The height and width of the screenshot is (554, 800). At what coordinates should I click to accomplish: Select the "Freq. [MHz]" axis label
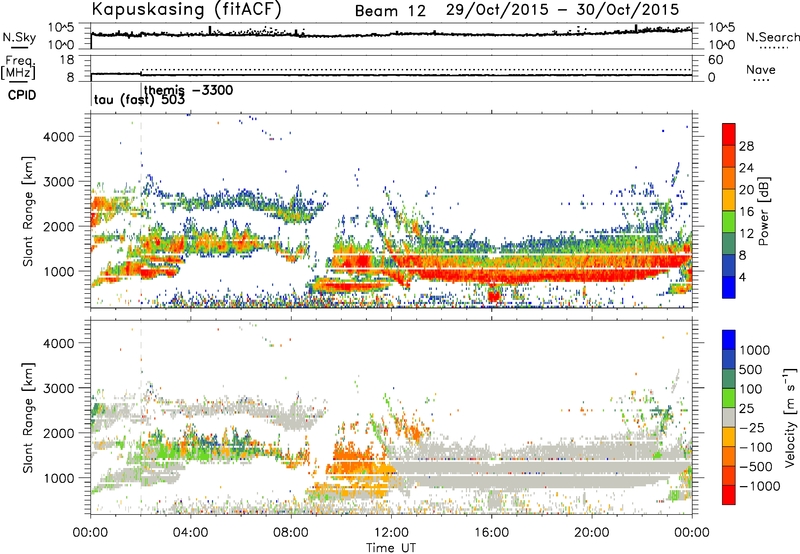18,68
